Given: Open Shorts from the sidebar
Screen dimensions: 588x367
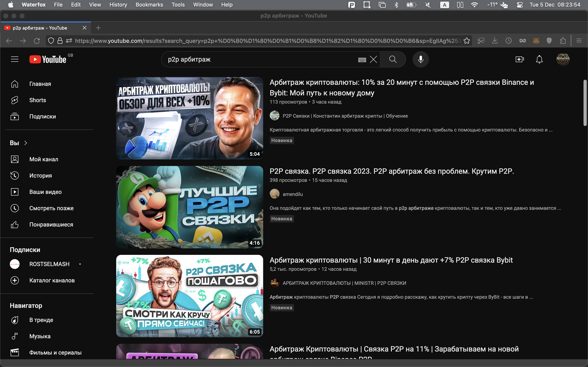Looking at the screenshot, I should coord(37,100).
